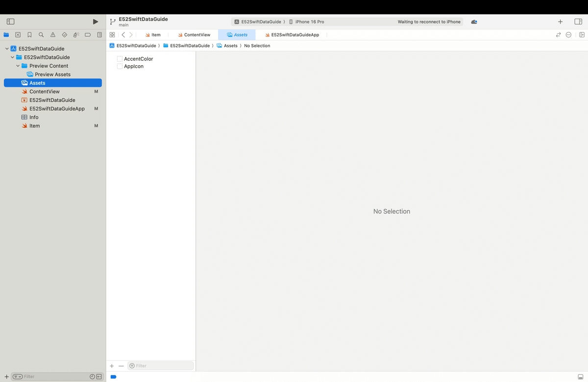Viewport: 588px width, 382px height.
Task: Show the debug area panel at the bottom right
Action: [x=581, y=377]
